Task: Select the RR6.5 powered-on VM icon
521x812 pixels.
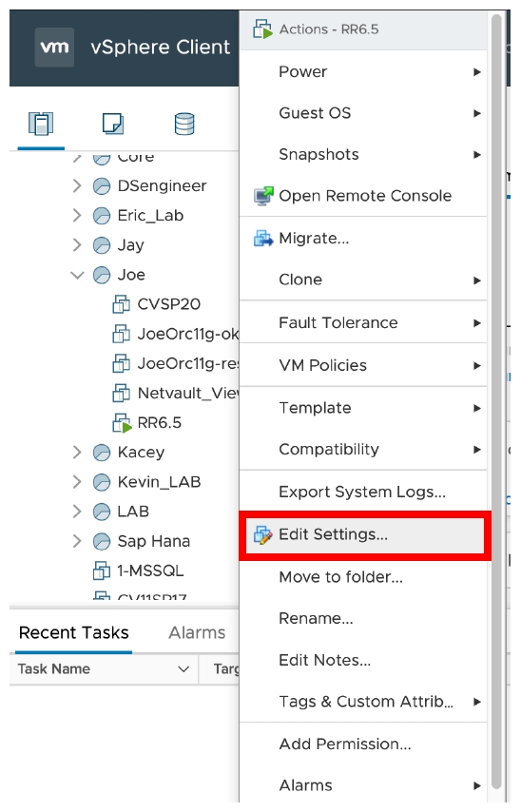Action: pos(123,422)
